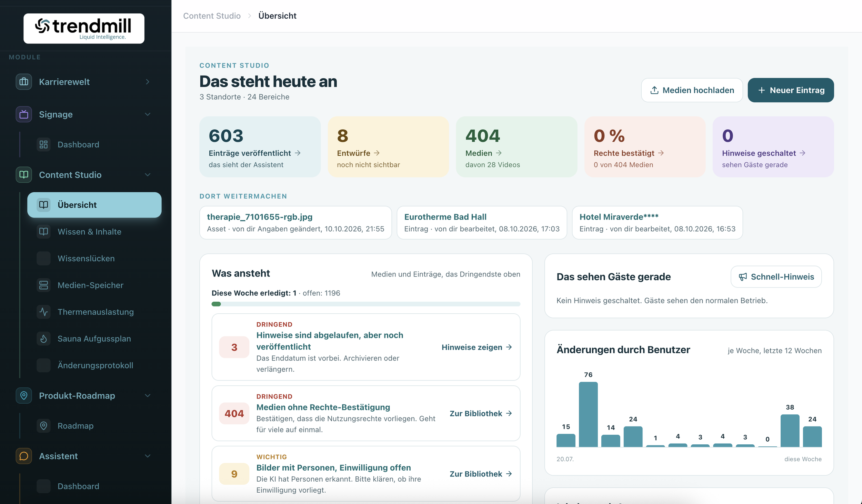
Task: Click the Medien-Speicher server icon
Action: [x=43, y=285]
